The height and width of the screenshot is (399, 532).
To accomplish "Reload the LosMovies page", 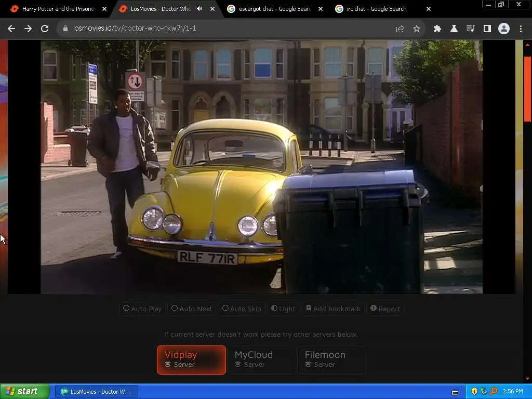I will (x=45, y=29).
